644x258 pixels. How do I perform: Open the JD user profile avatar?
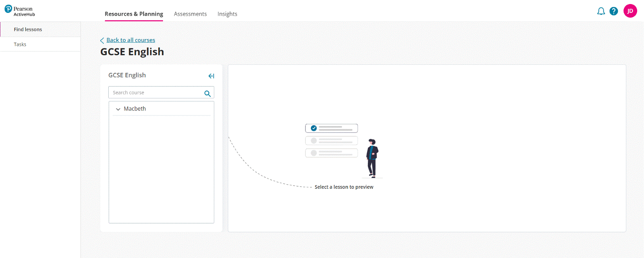click(x=630, y=11)
